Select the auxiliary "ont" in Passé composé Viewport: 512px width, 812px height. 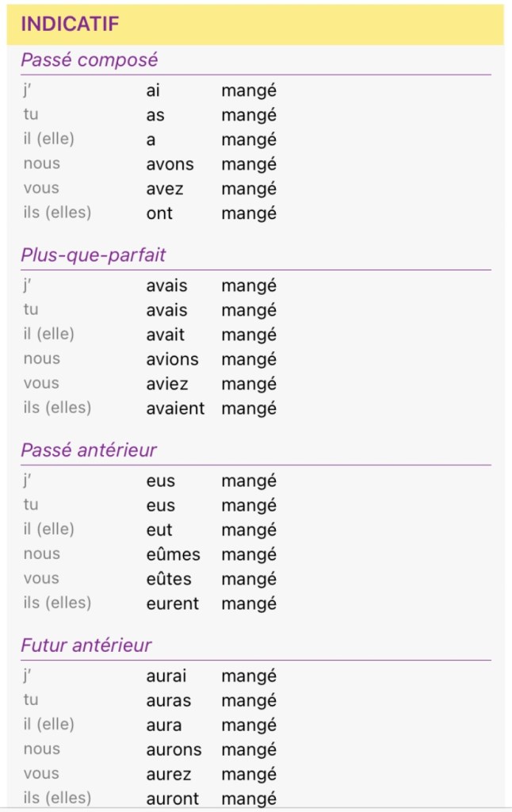159,213
